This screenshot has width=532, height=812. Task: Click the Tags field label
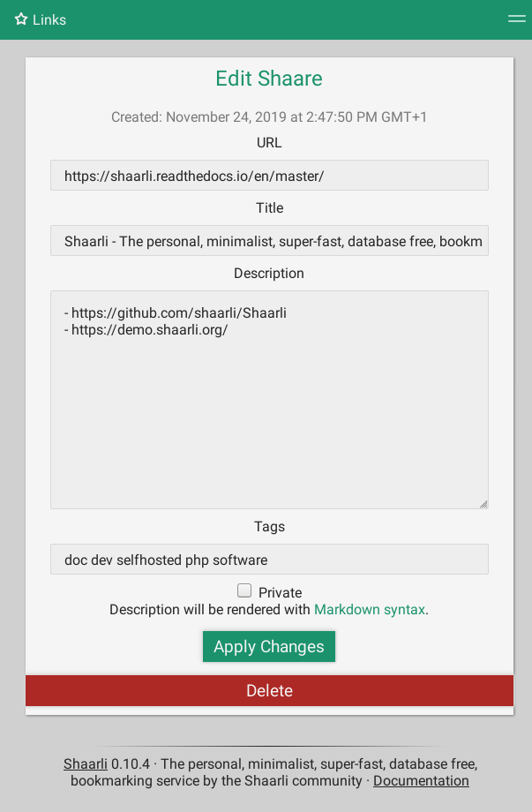[269, 526]
